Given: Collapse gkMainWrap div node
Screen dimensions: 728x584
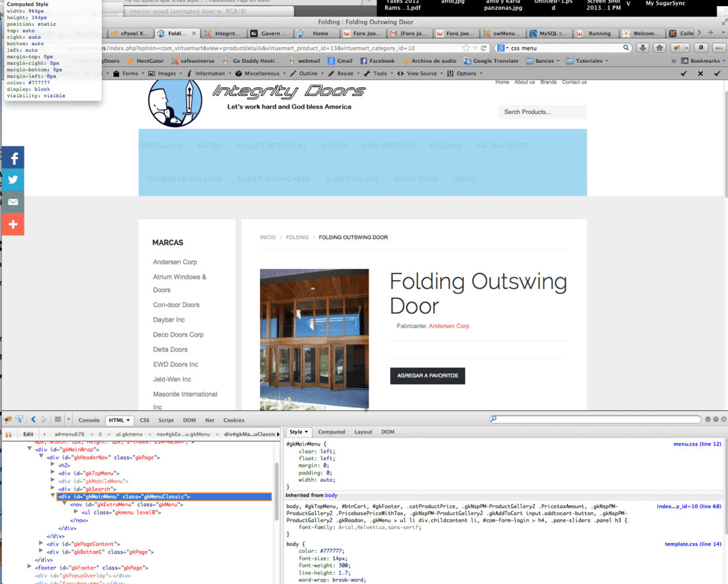Looking at the screenshot, I should pos(30,449).
